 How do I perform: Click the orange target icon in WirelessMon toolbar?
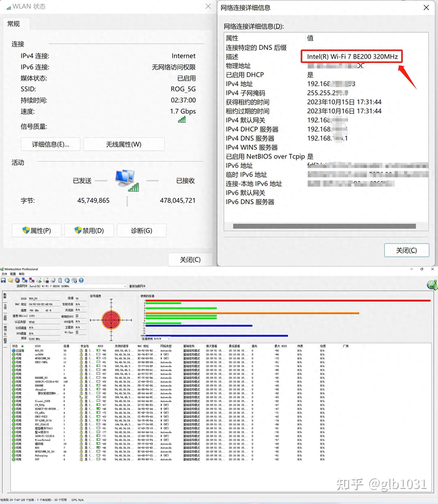17,280
